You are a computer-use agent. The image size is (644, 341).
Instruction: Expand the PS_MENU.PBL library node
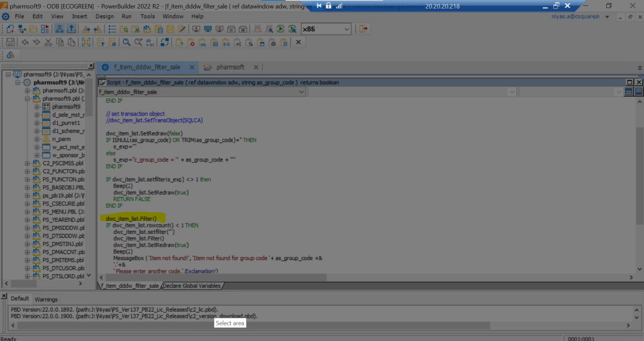[x=28, y=212]
